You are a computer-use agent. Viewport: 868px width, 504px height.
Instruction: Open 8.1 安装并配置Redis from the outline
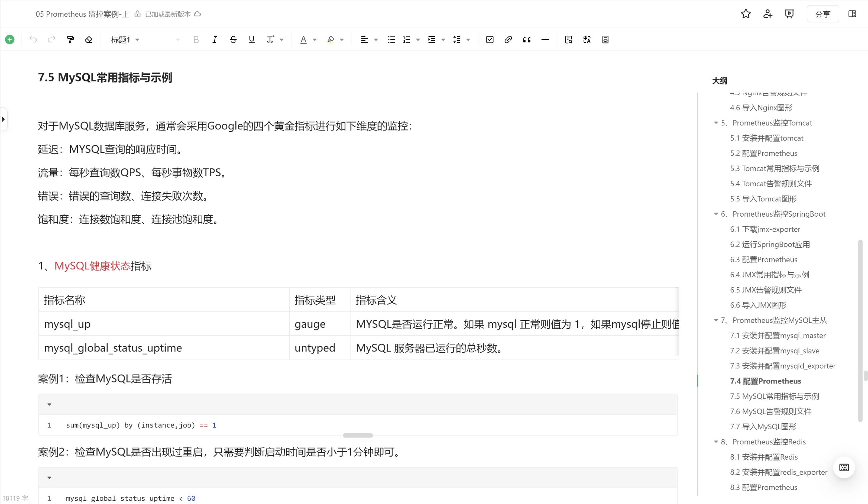pos(763,457)
